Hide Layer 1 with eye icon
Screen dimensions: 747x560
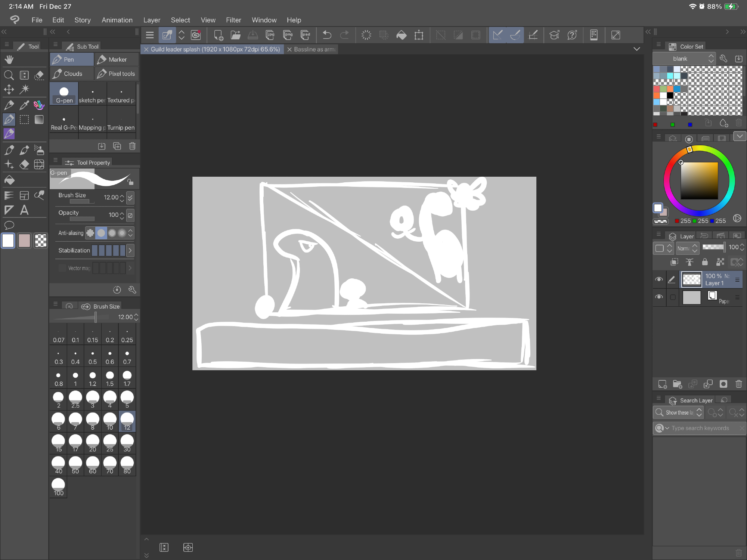[x=659, y=279]
